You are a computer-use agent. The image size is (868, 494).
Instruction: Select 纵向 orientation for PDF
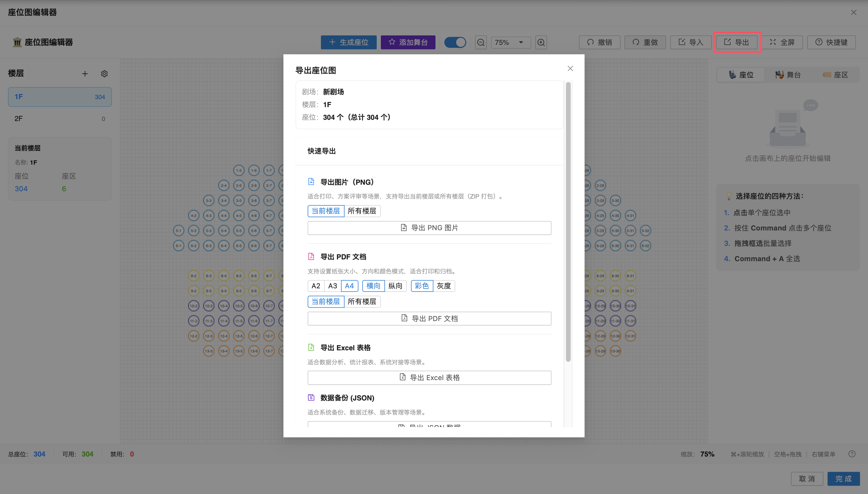tap(395, 286)
